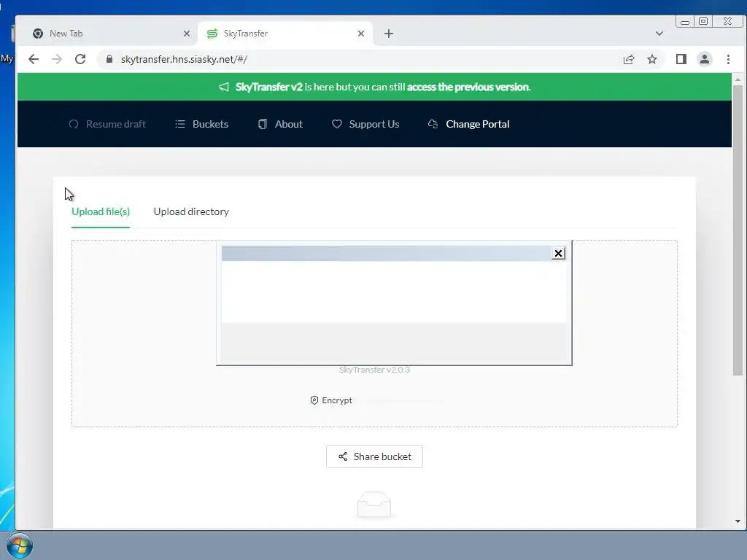The height and width of the screenshot is (560, 747).
Task: Close the SkyTransfer tab
Action: pyautogui.click(x=360, y=34)
